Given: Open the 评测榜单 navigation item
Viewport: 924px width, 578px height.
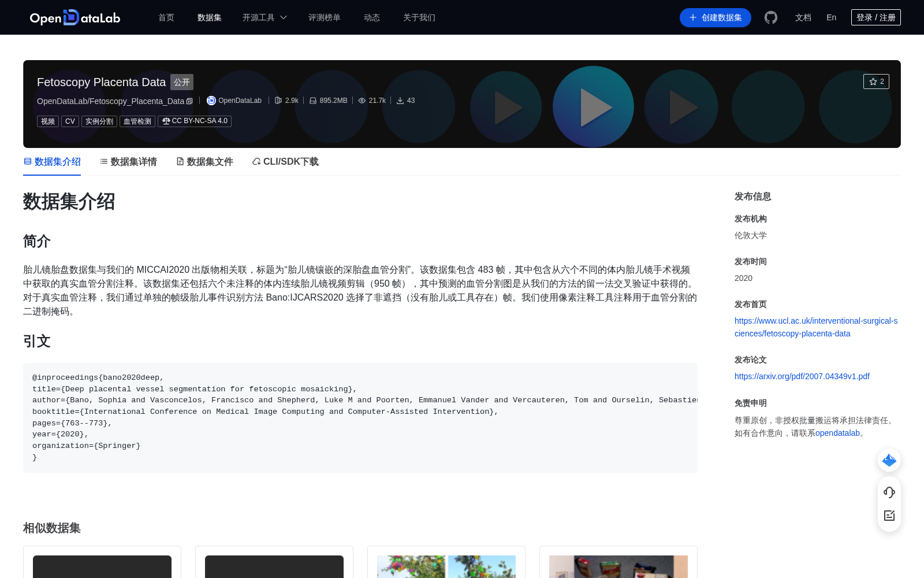Looking at the screenshot, I should coord(325,17).
